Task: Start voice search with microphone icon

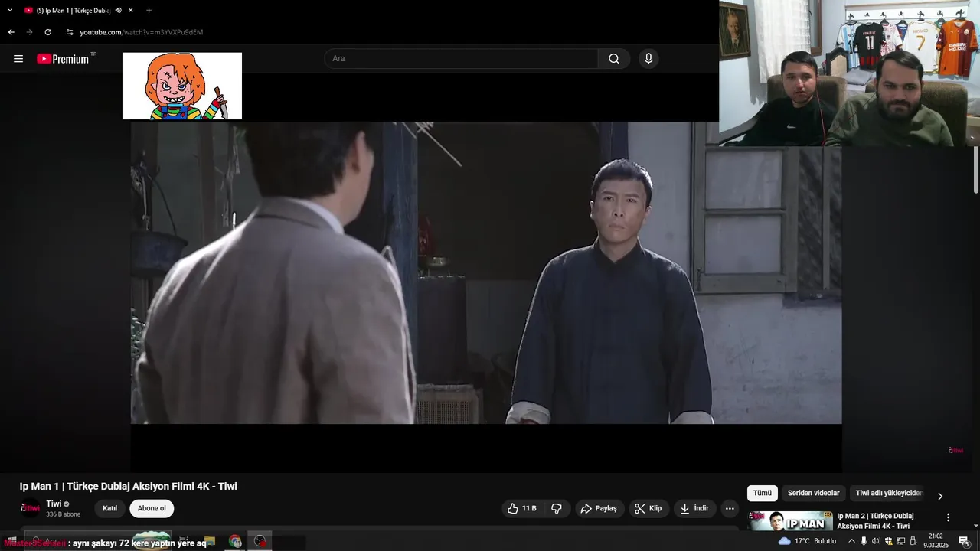Action: [x=648, y=59]
